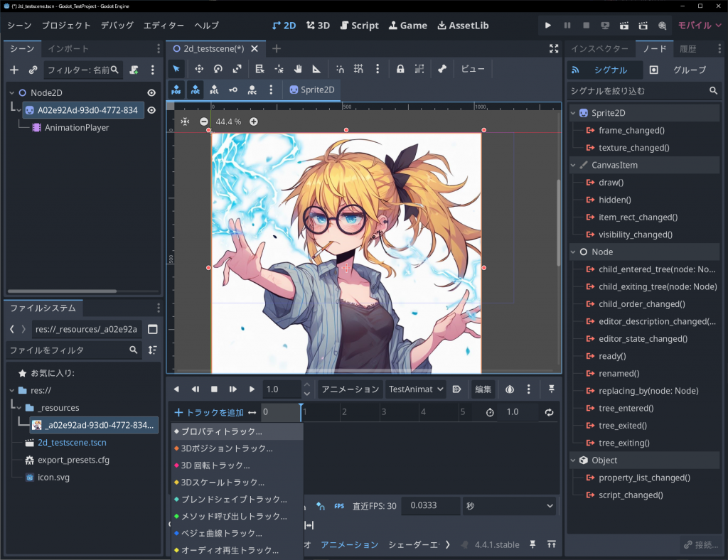728x560 pixels.
Task: Toggle animation looping icon in timeline
Action: [x=549, y=412]
